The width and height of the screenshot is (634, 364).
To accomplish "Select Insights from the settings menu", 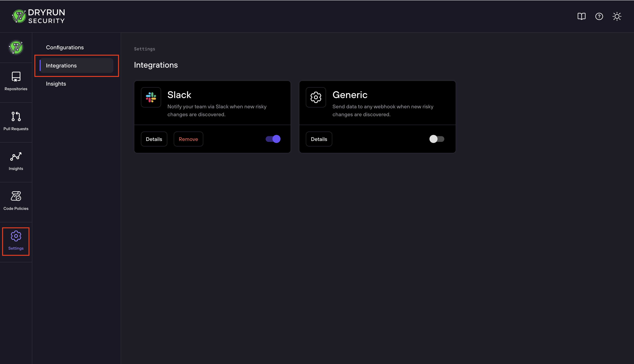I will (x=56, y=84).
